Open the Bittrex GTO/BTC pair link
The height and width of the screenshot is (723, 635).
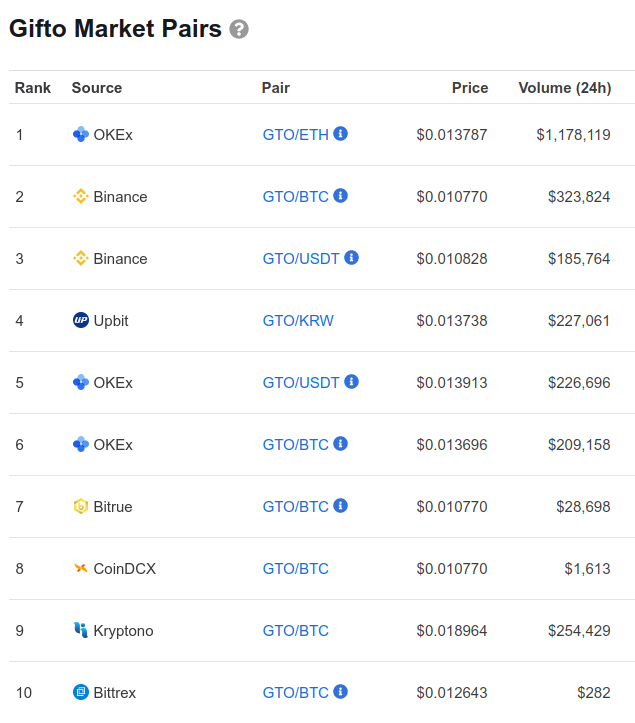click(296, 693)
